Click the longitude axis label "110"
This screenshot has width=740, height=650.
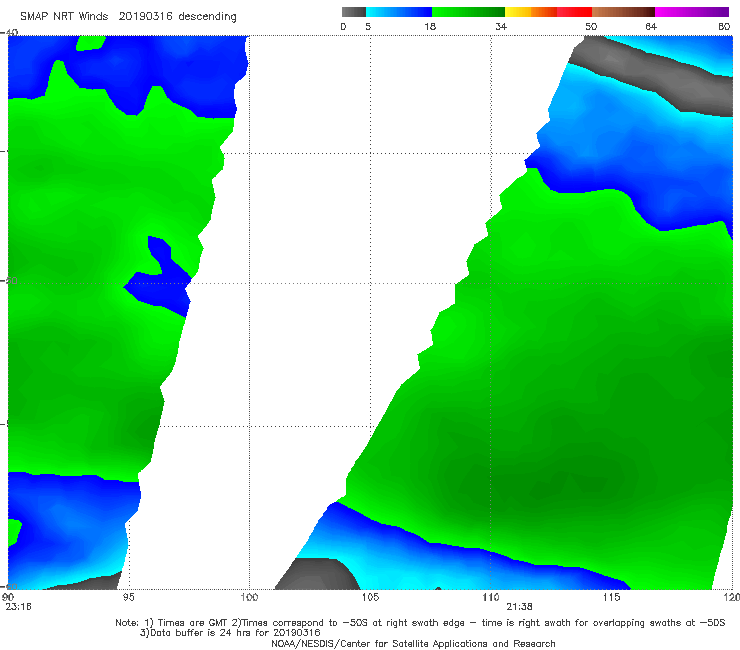click(x=491, y=597)
